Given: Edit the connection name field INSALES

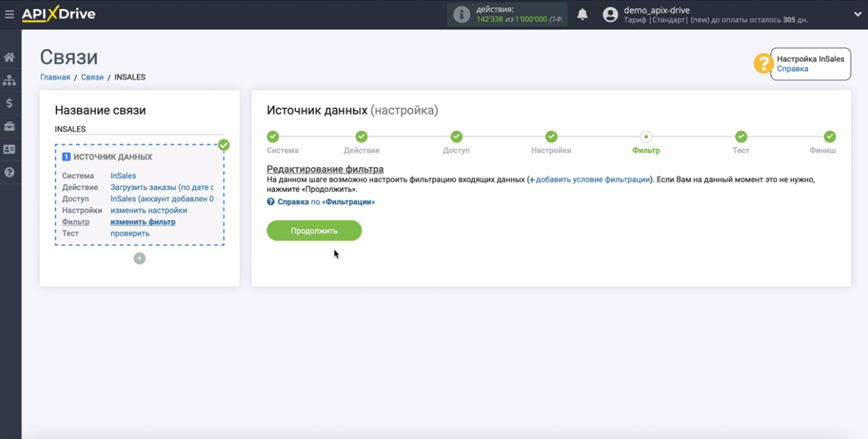Looking at the screenshot, I should (140, 129).
